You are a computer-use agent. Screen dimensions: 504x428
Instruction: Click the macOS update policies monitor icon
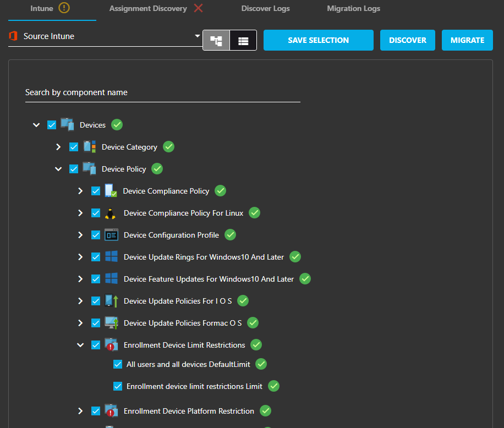coord(112,322)
